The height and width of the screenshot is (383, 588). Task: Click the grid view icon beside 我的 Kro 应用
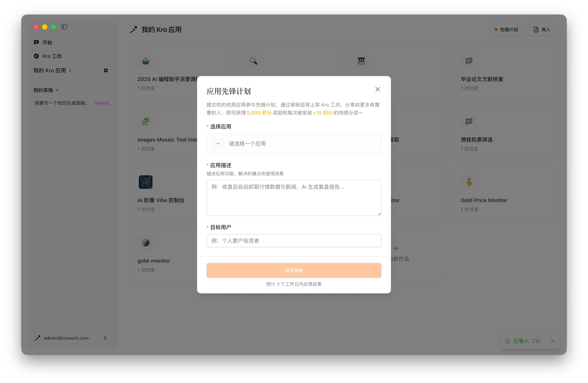[106, 70]
